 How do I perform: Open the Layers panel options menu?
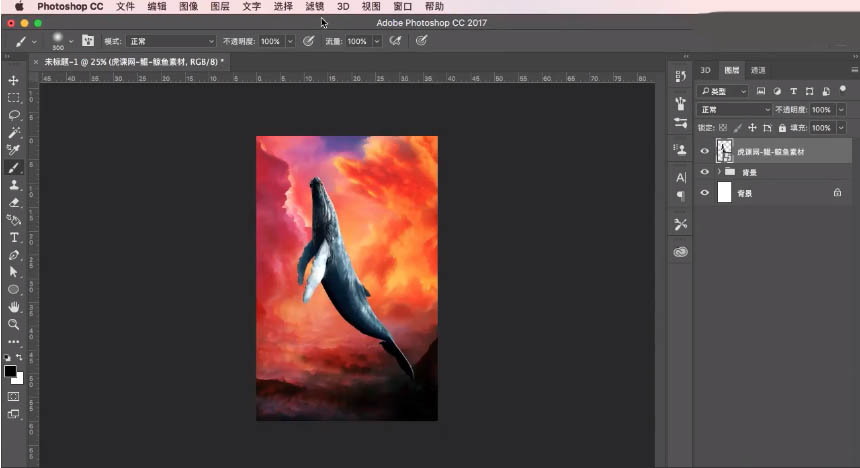pyautogui.click(x=855, y=70)
